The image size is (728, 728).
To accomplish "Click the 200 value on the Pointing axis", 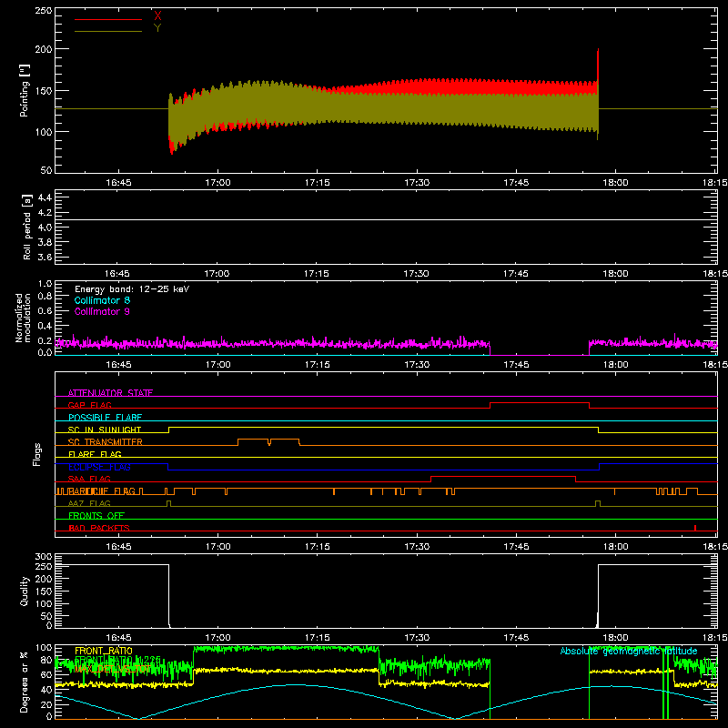I will [x=43, y=49].
